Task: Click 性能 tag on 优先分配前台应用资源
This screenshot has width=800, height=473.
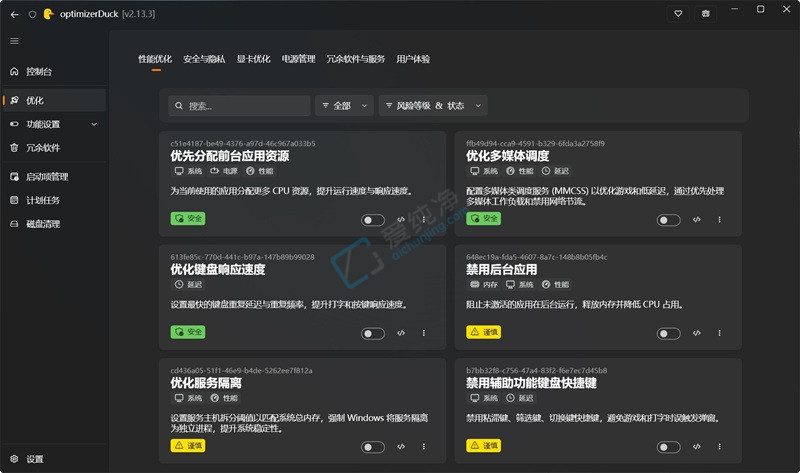Action: tap(260, 171)
